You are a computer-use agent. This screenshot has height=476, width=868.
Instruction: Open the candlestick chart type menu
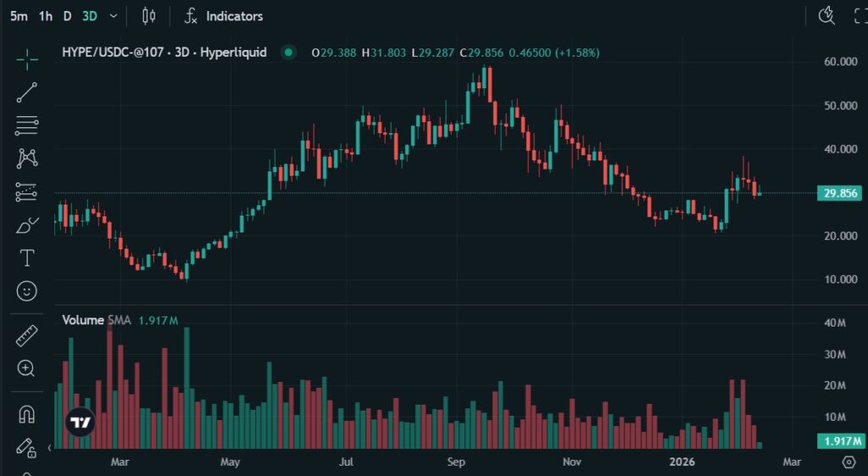[149, 16]
